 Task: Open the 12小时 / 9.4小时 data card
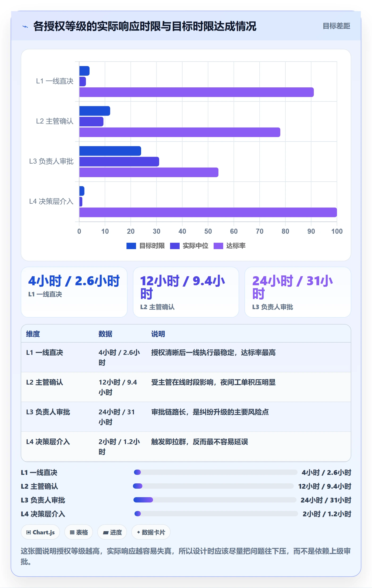[186, 292]
